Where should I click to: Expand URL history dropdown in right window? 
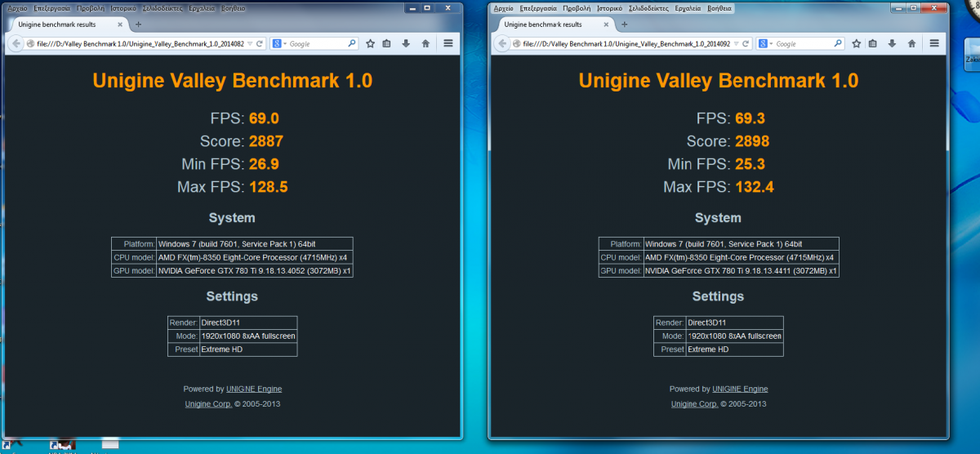pos(737,43)
